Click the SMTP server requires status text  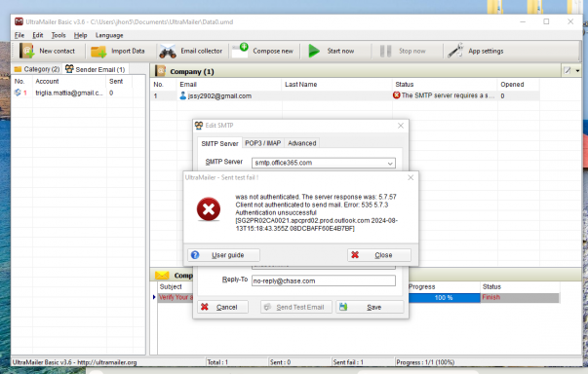448,95
